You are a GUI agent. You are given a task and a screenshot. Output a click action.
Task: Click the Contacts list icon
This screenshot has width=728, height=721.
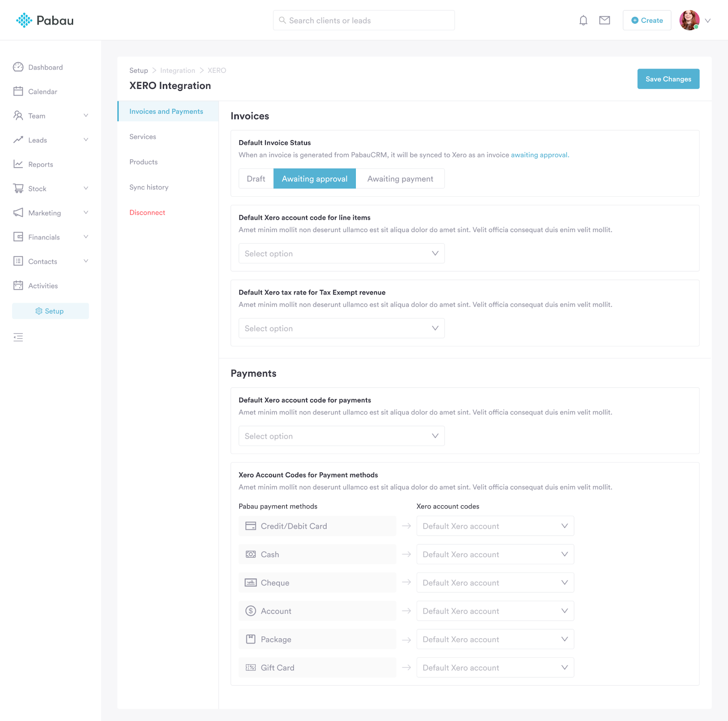[x=18, y=261]
